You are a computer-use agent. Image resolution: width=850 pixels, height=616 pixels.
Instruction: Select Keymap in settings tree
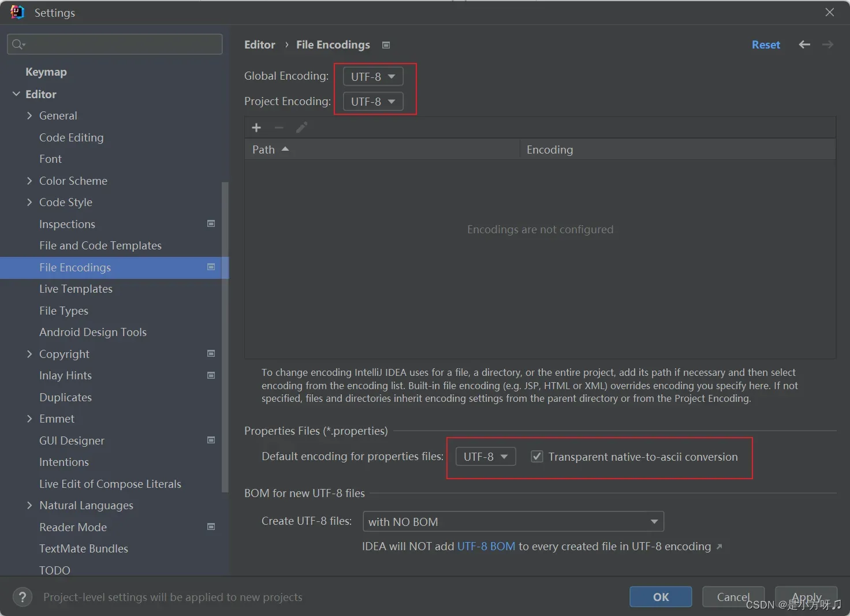coord(46,72)
